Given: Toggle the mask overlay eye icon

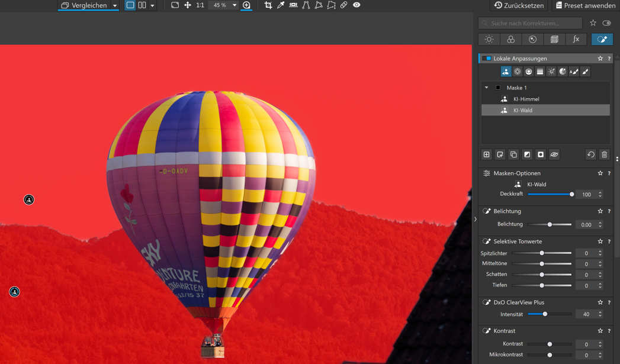Looking at the screenshot, I should click(x=554, y=154).
